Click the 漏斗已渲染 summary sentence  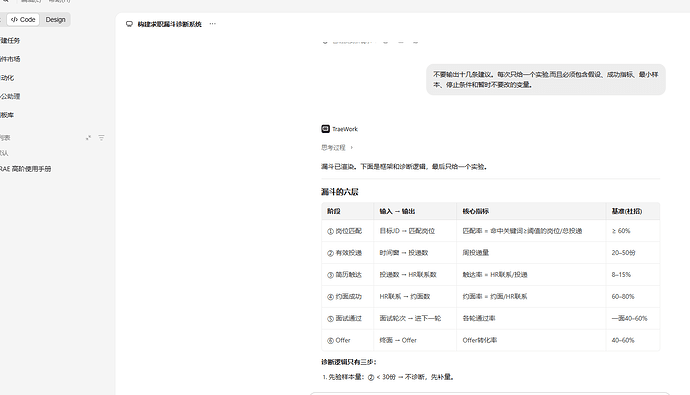coord(404,167)
